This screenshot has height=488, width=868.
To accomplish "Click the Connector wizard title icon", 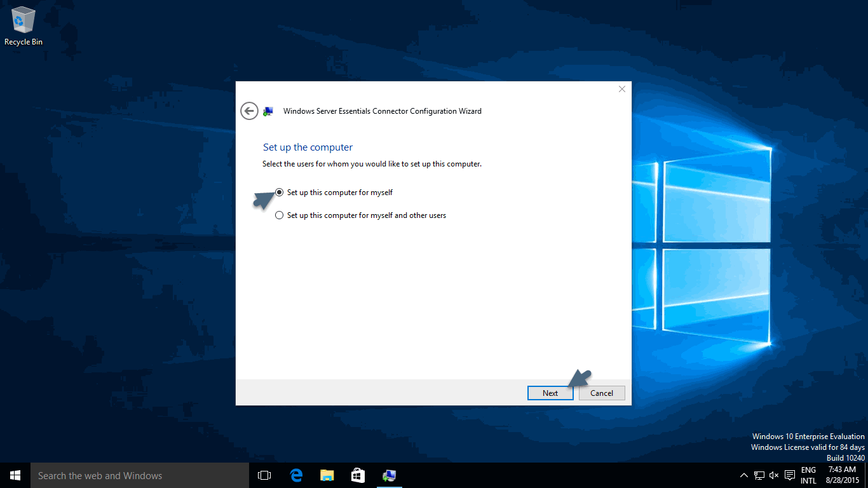I will pyautogui.click(x=268, y=111).
